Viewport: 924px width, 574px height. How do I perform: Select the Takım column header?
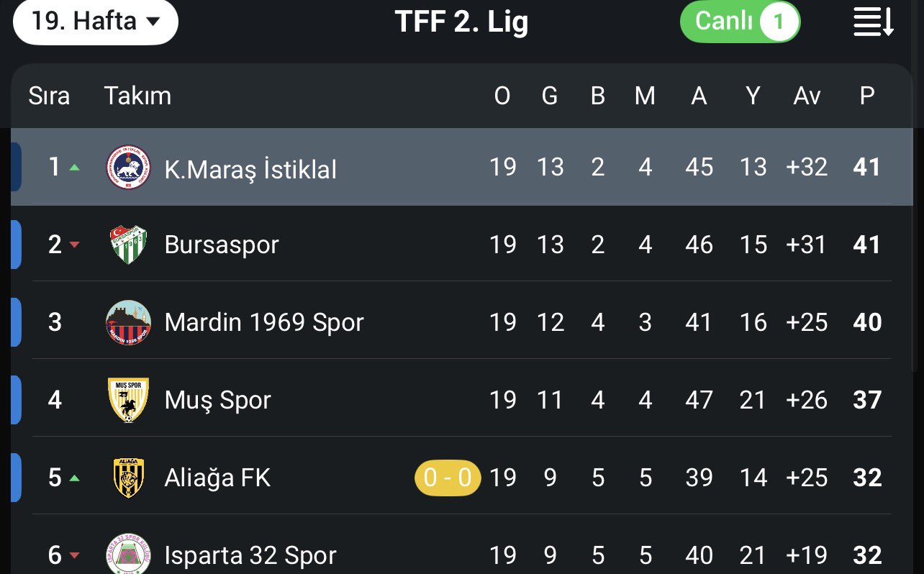[x=137, y=96]
